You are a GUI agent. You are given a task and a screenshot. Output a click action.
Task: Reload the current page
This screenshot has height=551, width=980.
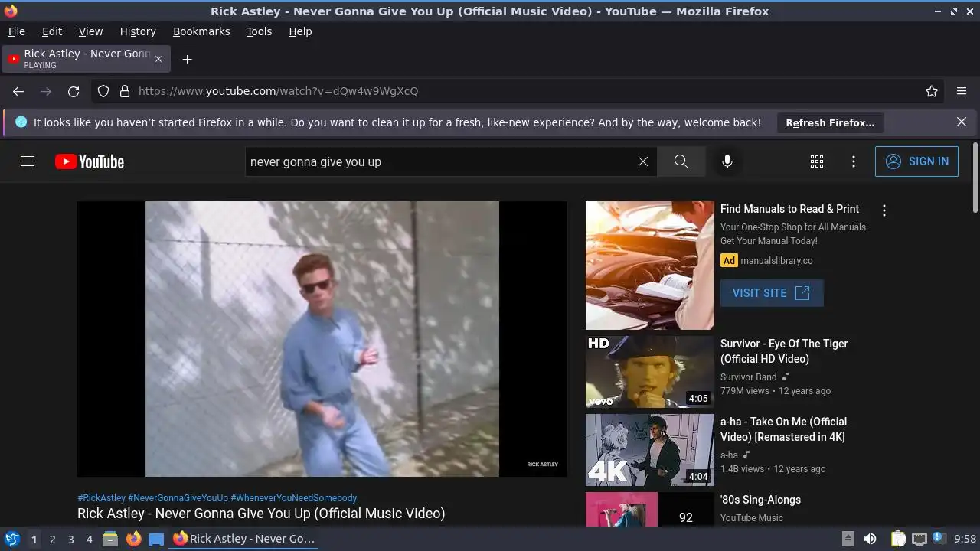coord(73,91)
